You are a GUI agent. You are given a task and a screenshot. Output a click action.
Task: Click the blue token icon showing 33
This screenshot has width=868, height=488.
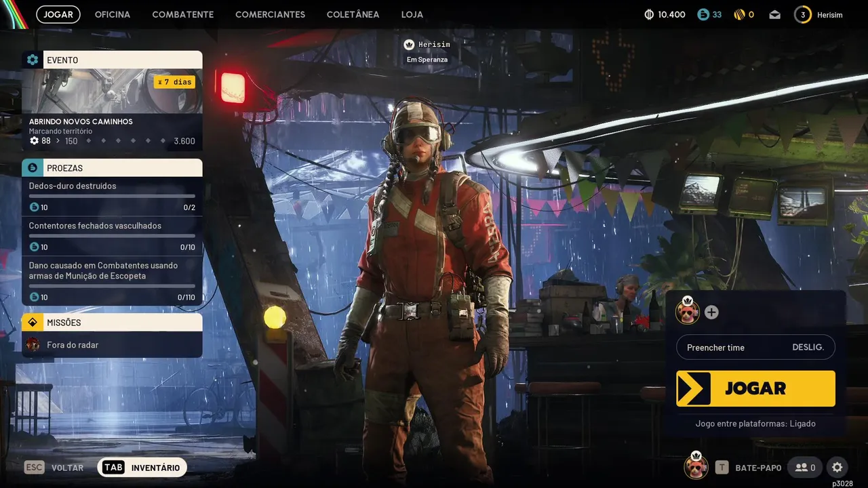click(703, 14)
